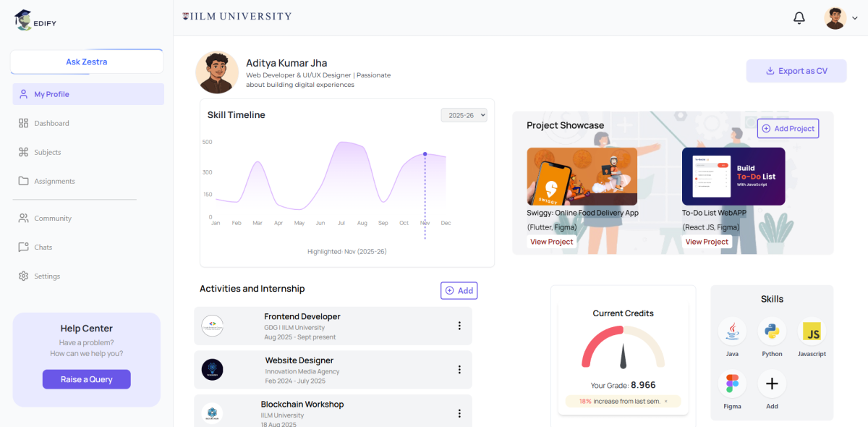Open the 2025-26 year dropdown
The image size is (868, 427).
[464, 115]
